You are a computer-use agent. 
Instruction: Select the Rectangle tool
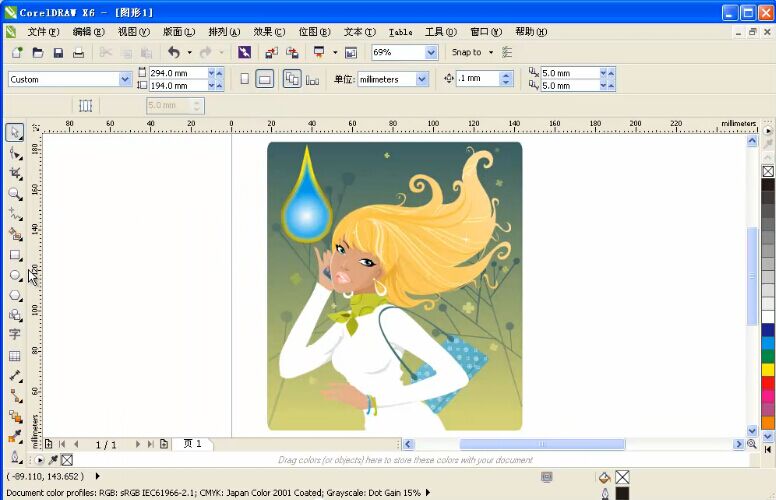[x=15, y=255]
